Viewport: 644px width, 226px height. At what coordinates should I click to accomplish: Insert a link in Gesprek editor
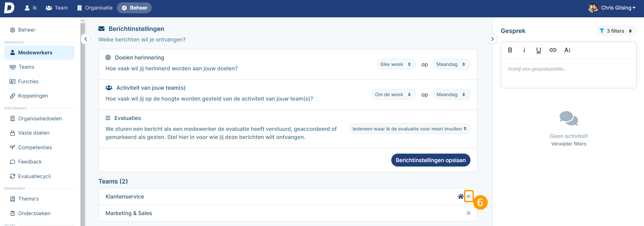[553, 50]
